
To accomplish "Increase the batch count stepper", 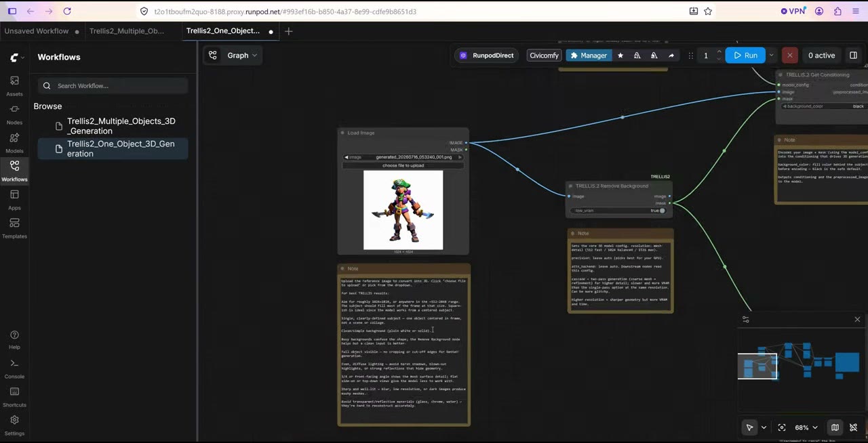I will pyautogui.click(x=719, y=53).
